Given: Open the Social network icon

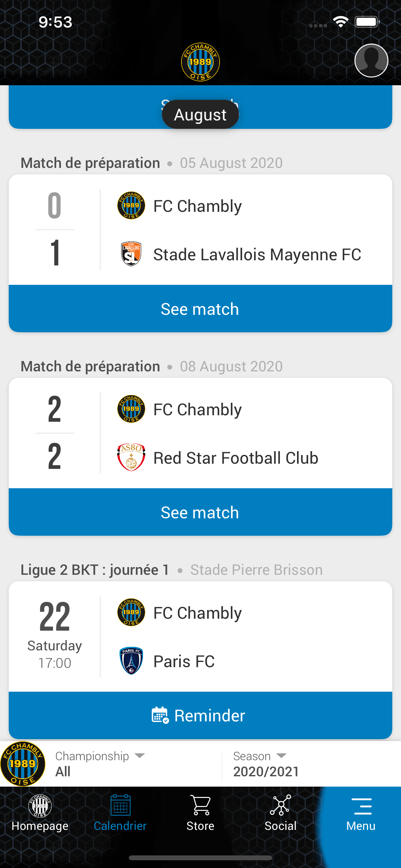Looking at the screenshot, I should (x=280, y=805).
